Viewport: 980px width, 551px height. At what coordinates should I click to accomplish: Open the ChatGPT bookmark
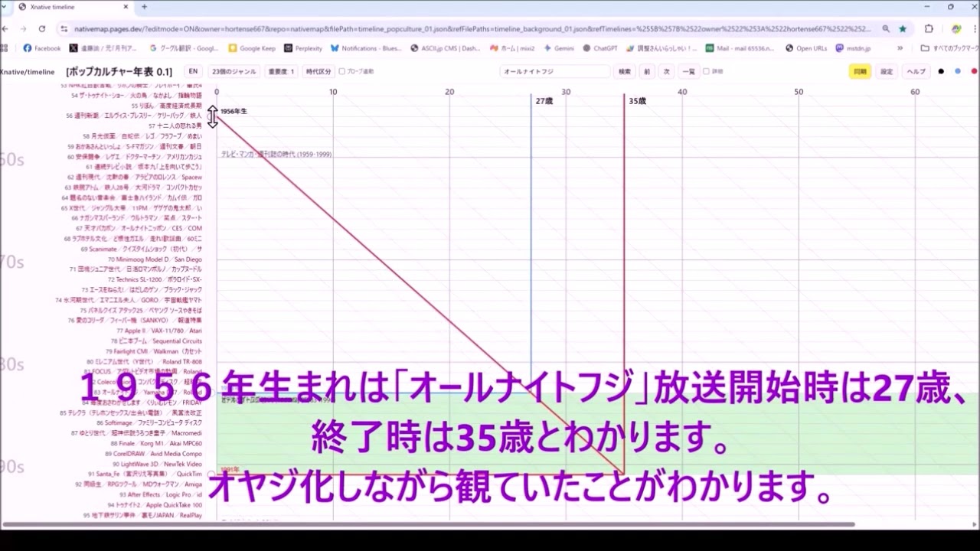point(599,47)
